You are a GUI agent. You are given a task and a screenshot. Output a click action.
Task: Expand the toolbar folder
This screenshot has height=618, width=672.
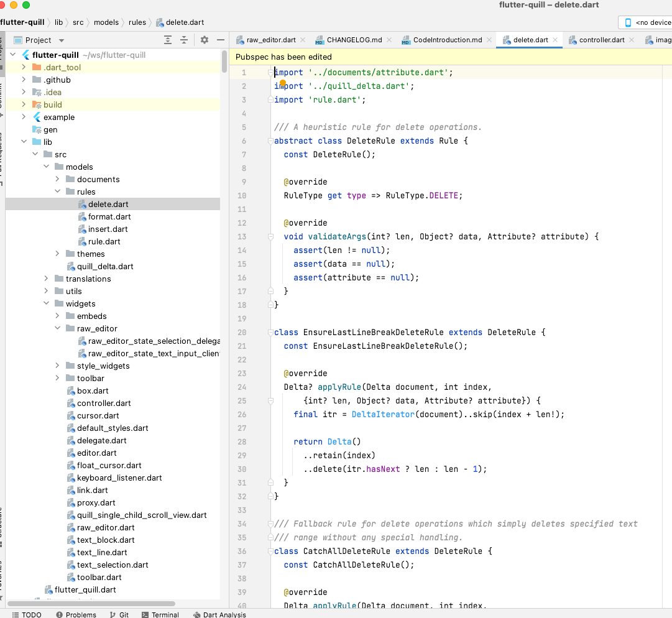pyautogui.click(x=57, y=377)
